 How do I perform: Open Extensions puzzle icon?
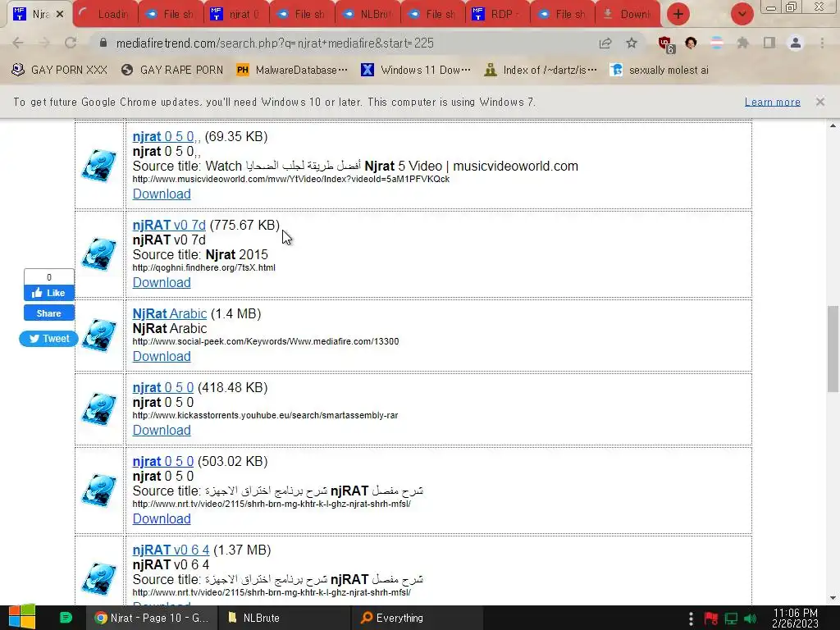pos(743,43)
